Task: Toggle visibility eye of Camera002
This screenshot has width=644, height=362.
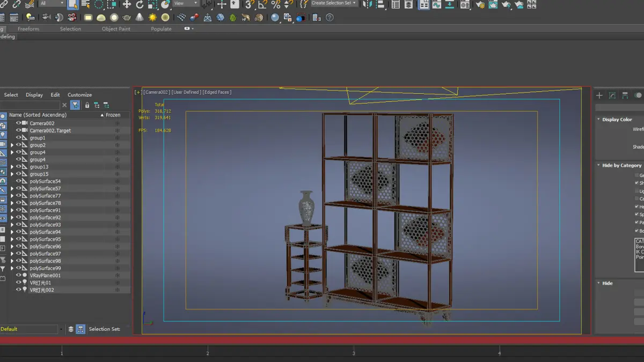Action: tap(18, 123)
